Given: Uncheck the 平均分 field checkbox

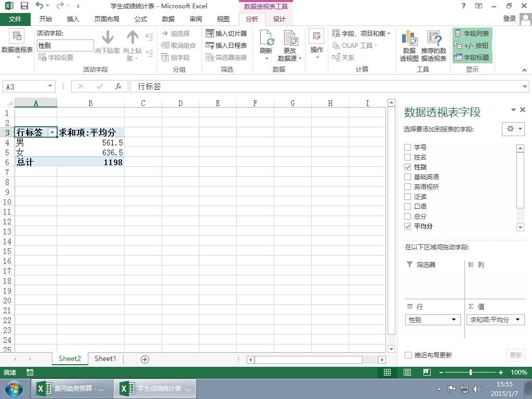Looking at the screenshot, I should (x=408, y=227).
